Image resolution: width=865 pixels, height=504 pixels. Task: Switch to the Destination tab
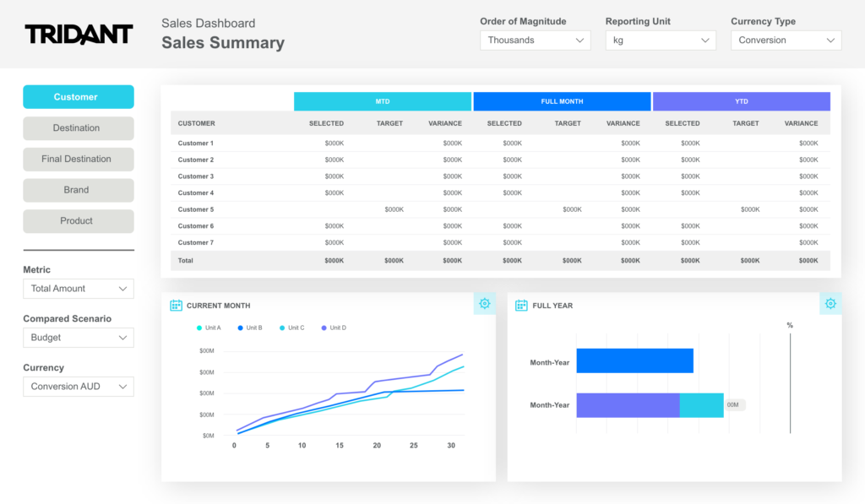pyautogui.click(x=79, y=128)
